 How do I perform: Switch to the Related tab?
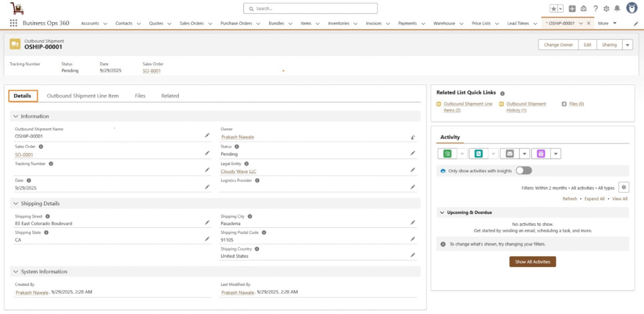tap(170, 96)
